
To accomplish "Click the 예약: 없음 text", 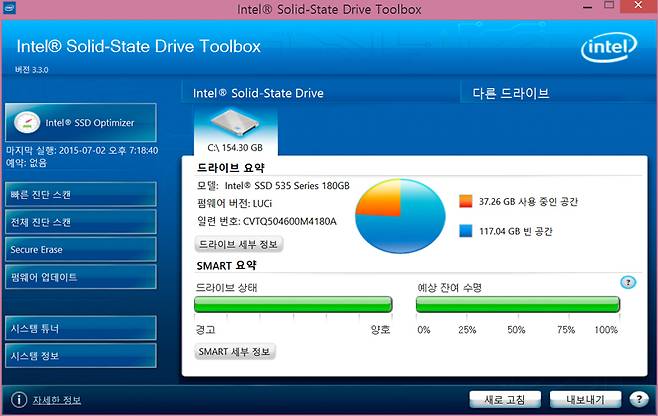I will pyautogui.click(x=26, y=162).
